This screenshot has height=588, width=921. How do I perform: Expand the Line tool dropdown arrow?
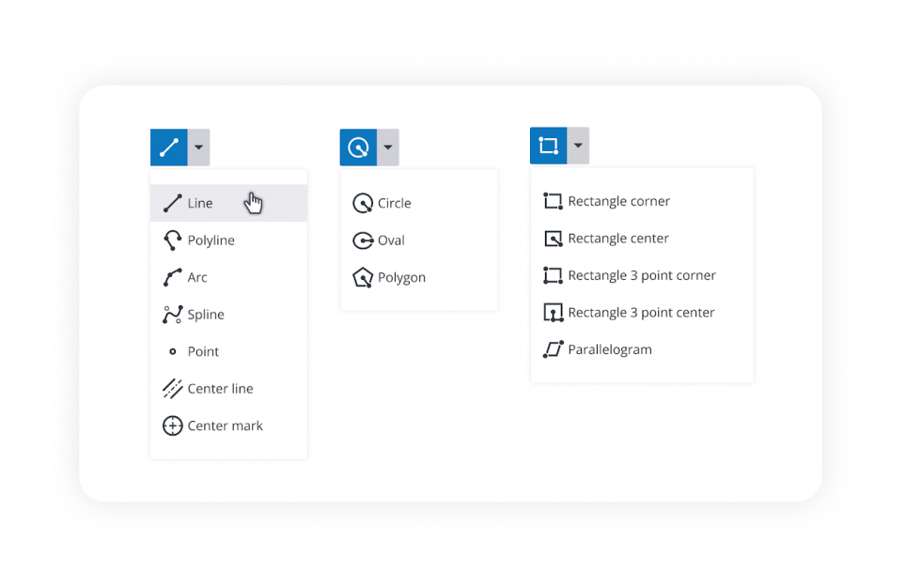pos(198,147)
